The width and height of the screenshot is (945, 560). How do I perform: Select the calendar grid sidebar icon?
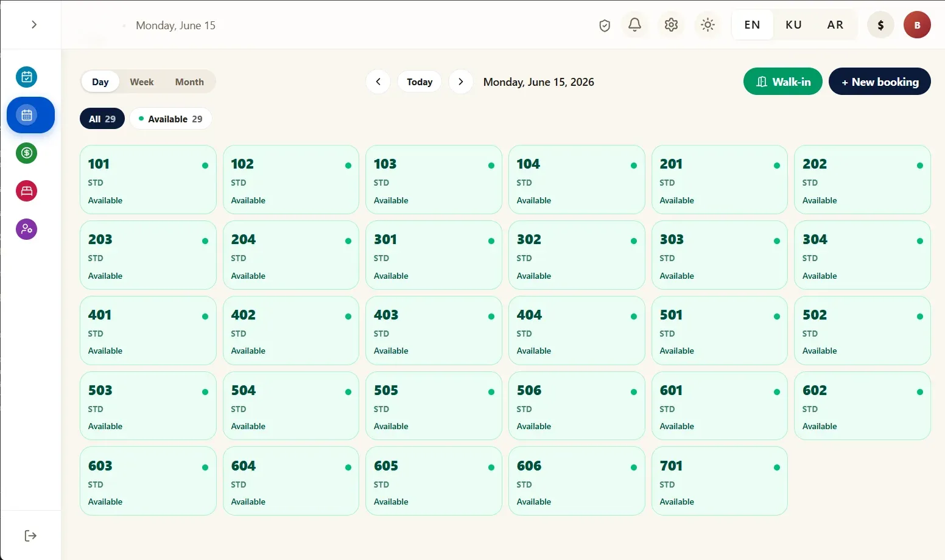pos(30,115)
